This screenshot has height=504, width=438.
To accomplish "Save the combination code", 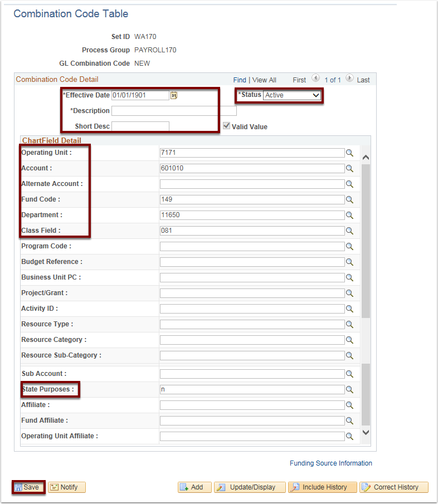I will click(28, 487).
